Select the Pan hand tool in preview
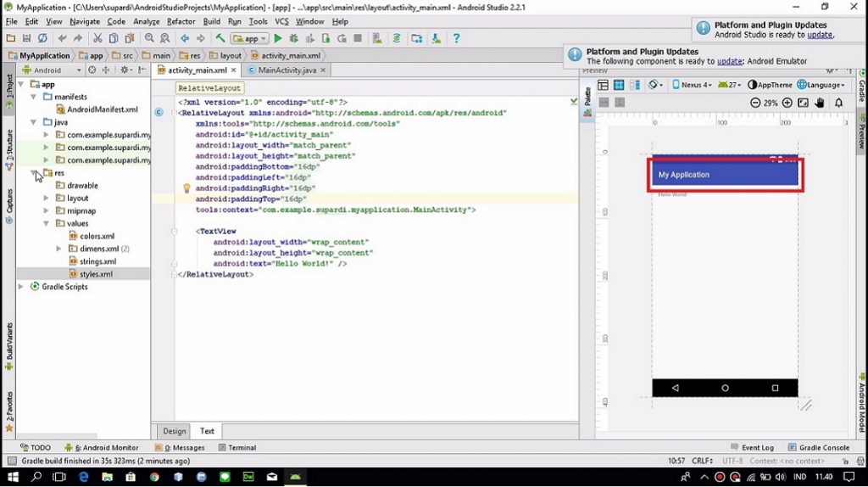This screenshot has width=868, height=487. coord(820,103)
